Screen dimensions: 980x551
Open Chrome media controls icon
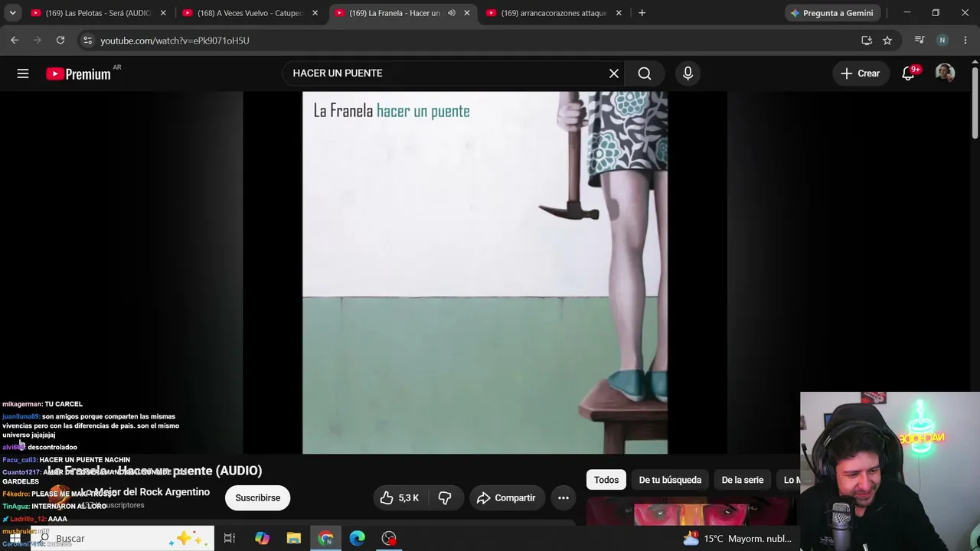tap(920, 40)
